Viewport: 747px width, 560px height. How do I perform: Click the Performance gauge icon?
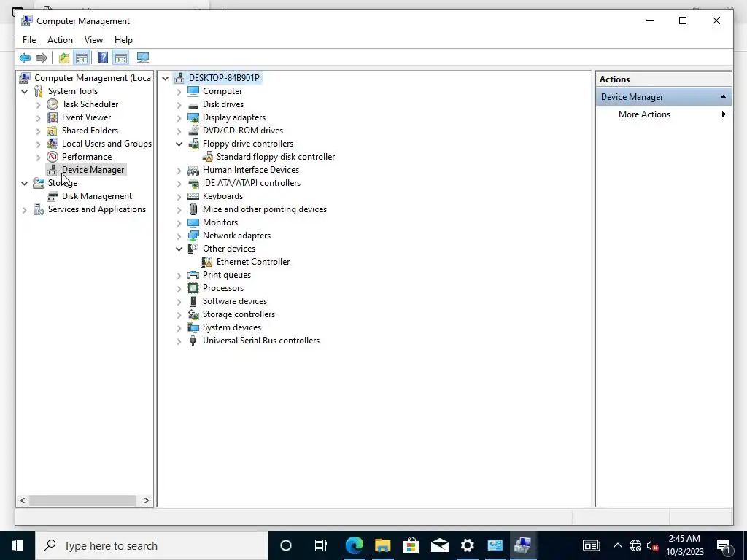pos(53,157)
